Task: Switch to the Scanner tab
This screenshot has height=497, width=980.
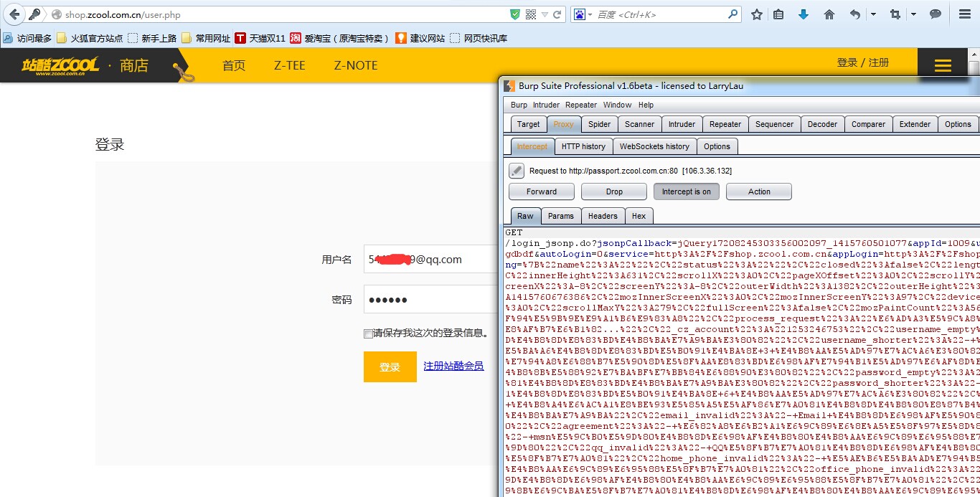Action: coord(640,124)
